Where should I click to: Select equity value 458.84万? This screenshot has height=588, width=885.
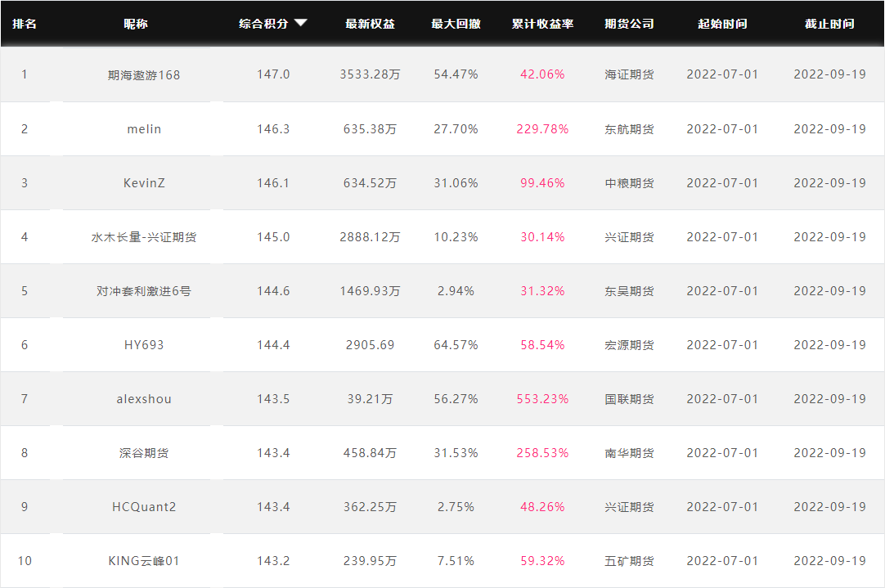pos(371,453)
